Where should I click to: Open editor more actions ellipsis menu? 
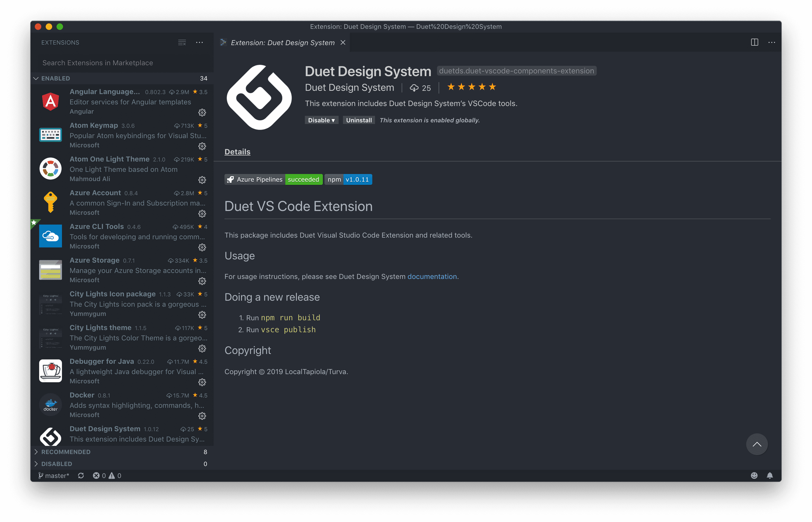[x=772, y=42]
